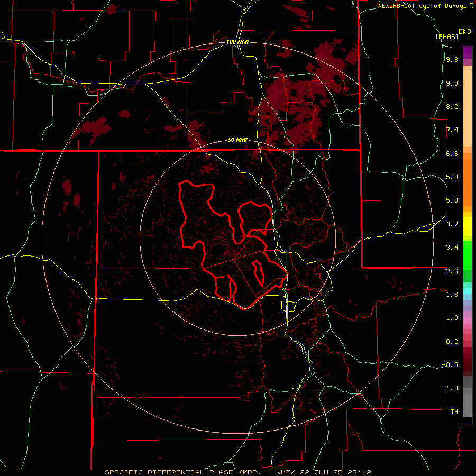Click the [PHAS] legend units label

[x=447, y=37]
